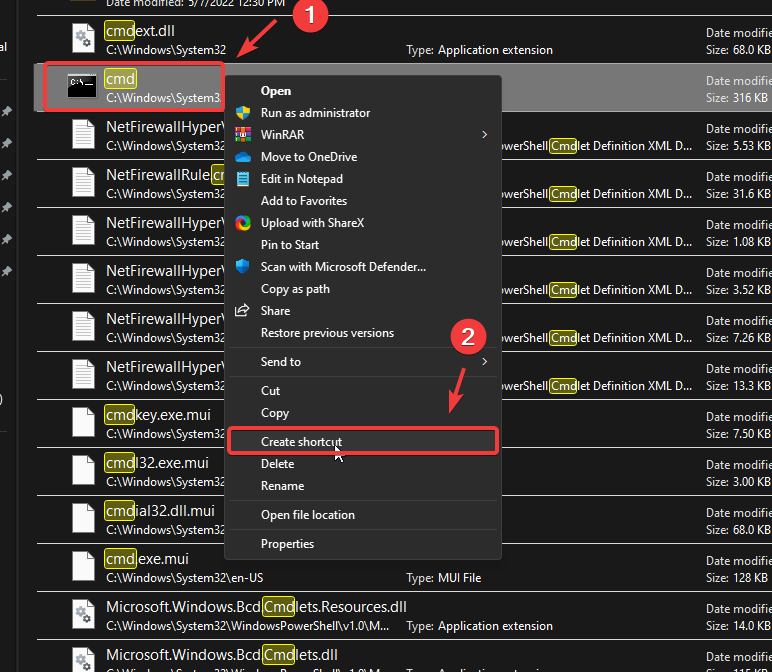Select NetFirewallRule result name

pos(165,175)
